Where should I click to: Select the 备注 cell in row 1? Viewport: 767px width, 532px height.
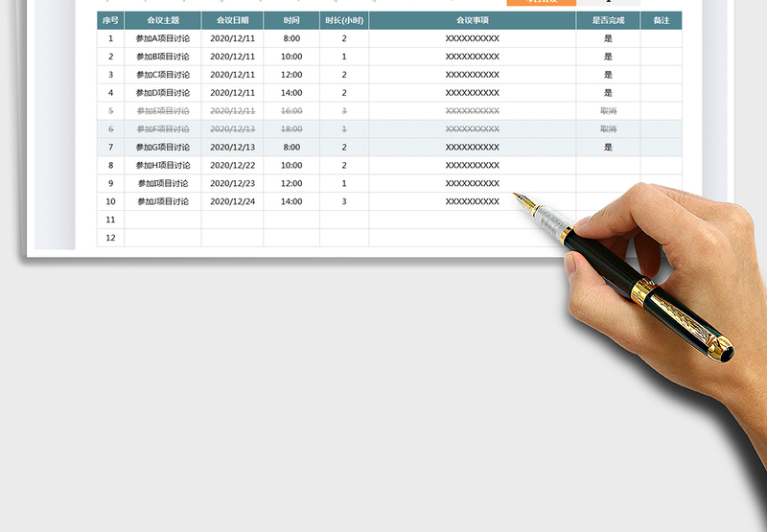[661, 38]
